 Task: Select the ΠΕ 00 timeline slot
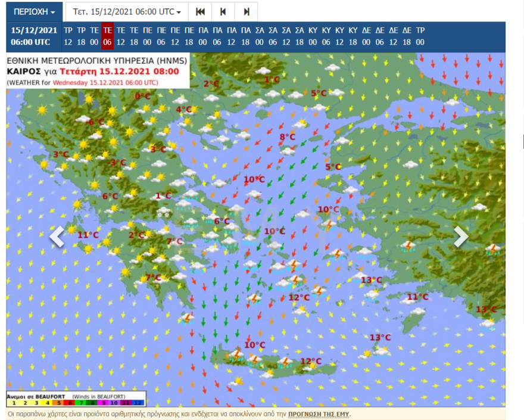click(x=148, y=36)
